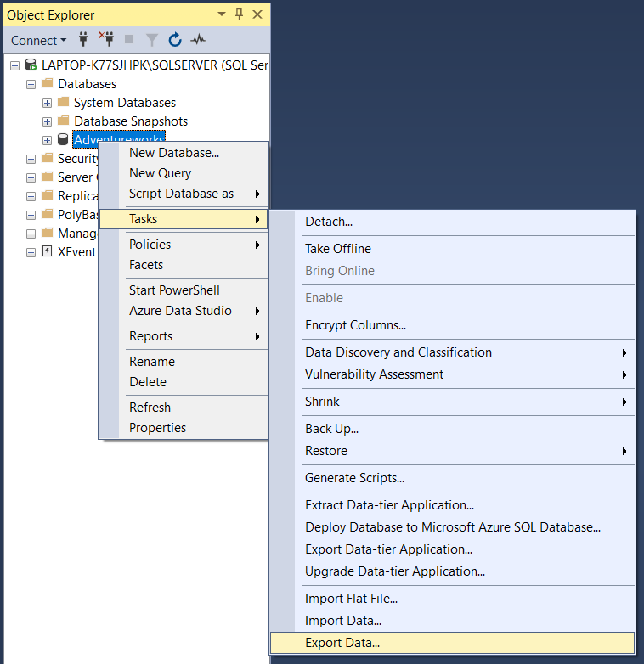Choose Back Up... in Tasks submenu
The image size is (644, 664).
coord(453,428)
